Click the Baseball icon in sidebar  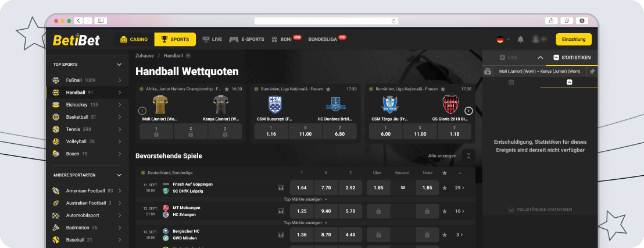click(x=56, y=240)
